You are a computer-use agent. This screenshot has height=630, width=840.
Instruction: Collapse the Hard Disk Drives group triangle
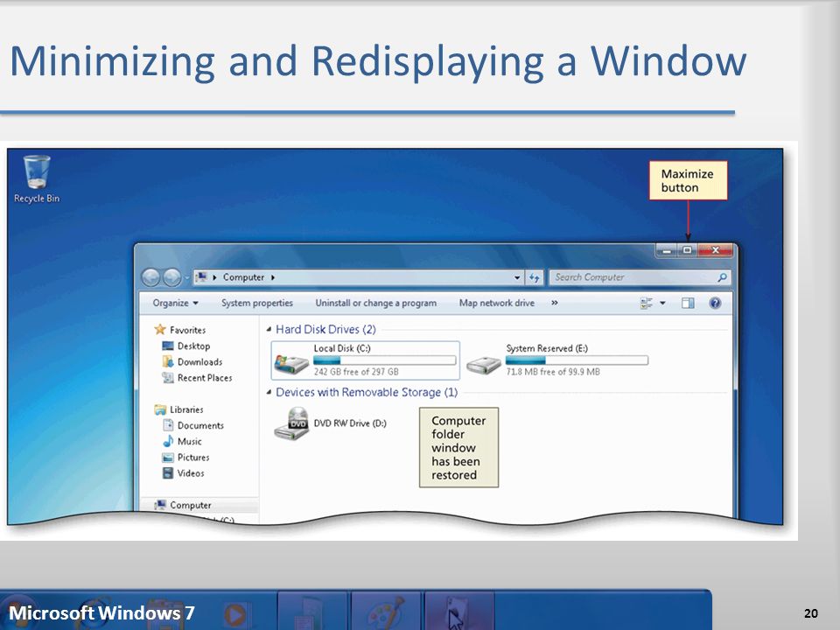269,330
